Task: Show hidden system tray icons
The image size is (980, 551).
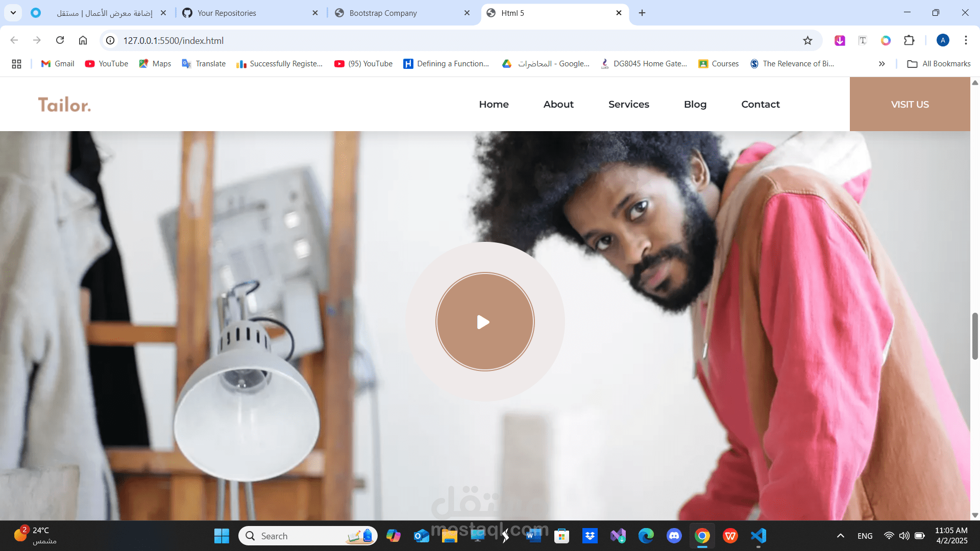Action: (x=840, y=536)
